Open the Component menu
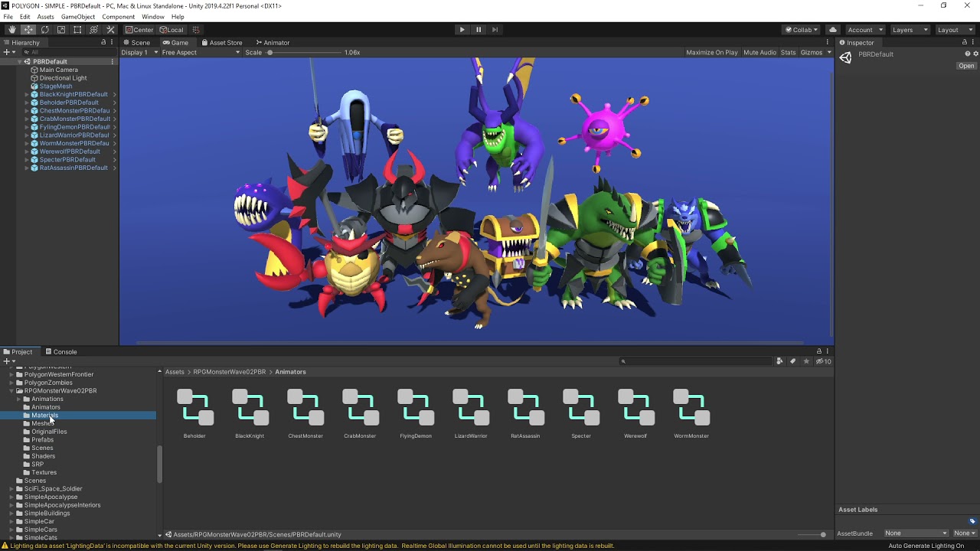980x551 pixels. (118, 17)
